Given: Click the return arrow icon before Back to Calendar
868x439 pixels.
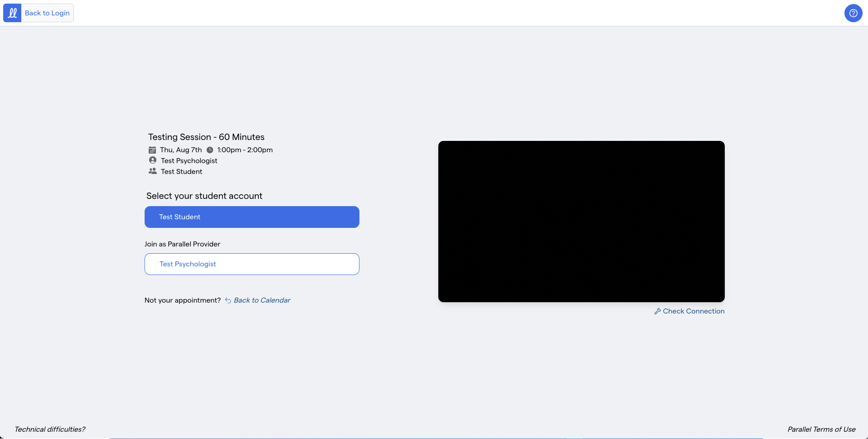Looking at the screenshot, I should [228, 300].
